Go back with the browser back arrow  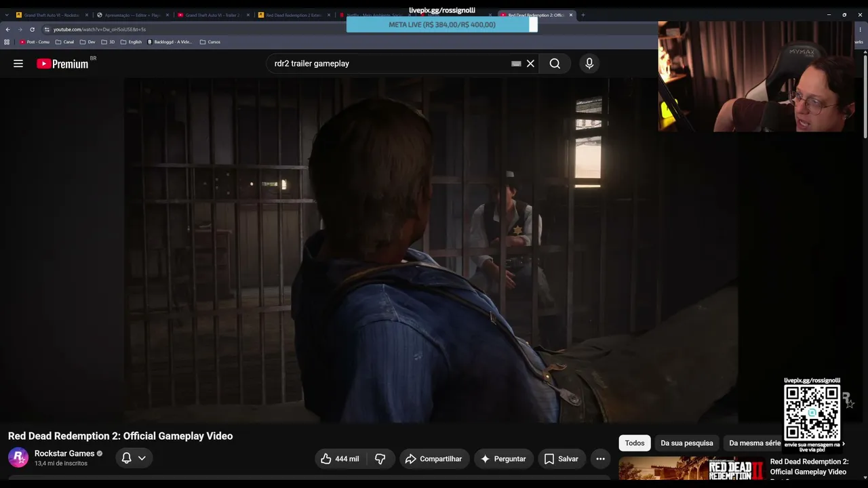click(7, 29)
